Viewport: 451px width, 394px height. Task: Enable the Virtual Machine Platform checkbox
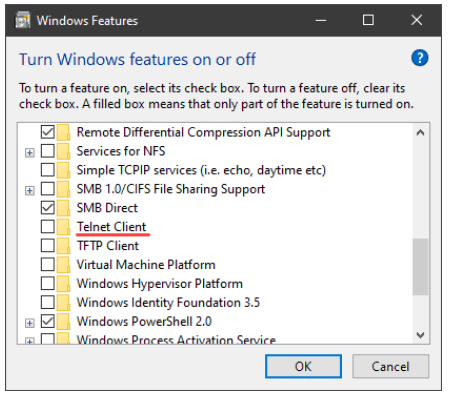click(x=48, y=265)
